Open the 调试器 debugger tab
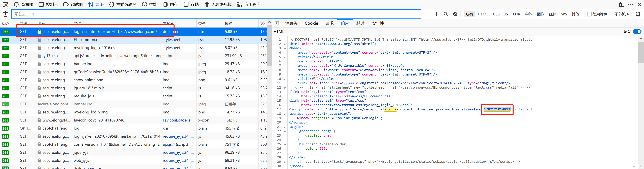This screenshot has width=644, height=169. coord(73,4)
